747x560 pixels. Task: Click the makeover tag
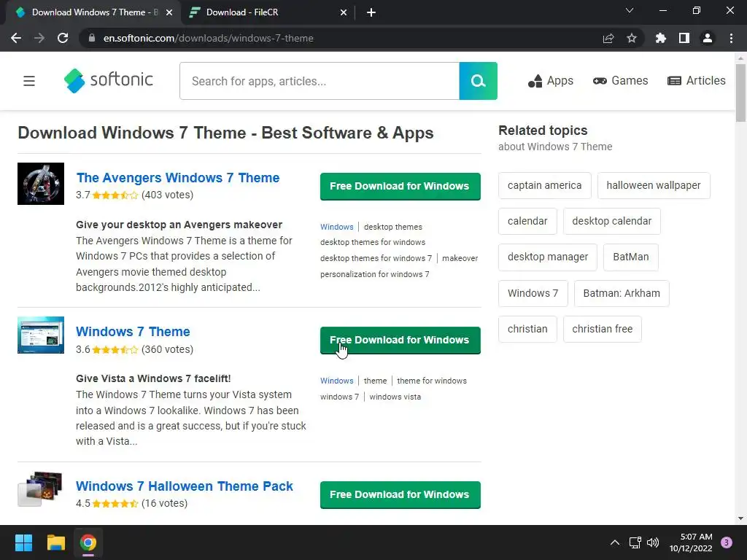click(460, 258)
